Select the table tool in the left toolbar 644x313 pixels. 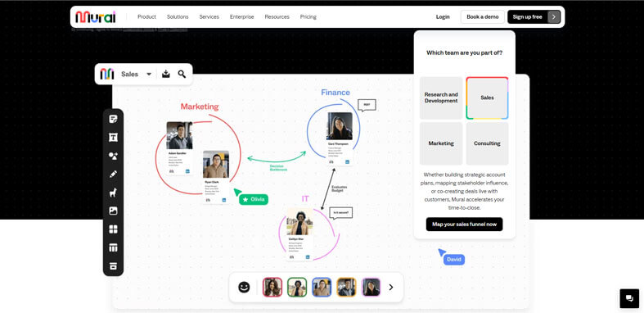point(113,247)
